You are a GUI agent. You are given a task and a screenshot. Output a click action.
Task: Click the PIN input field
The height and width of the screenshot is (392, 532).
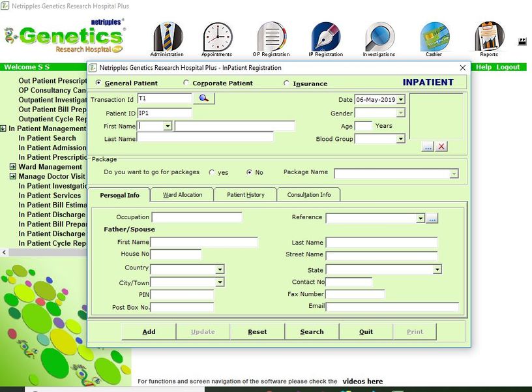182,295
